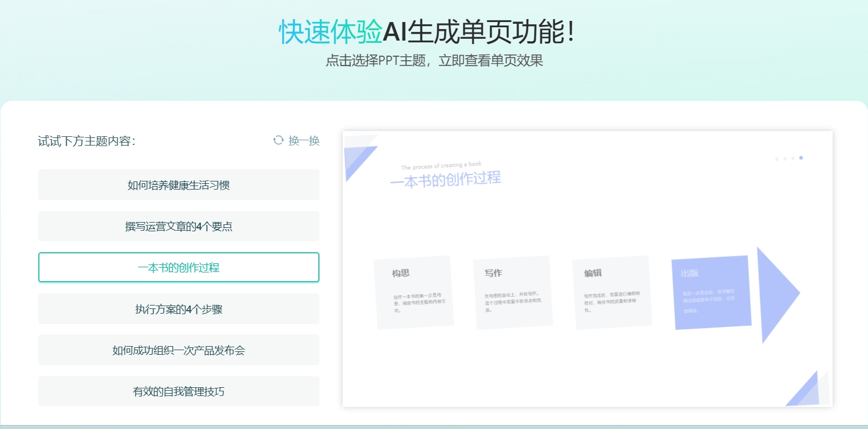Click the subtitle 'The process of creating a book'
Viewport: 868px width, 429px height.
click(x=441, y=166)
